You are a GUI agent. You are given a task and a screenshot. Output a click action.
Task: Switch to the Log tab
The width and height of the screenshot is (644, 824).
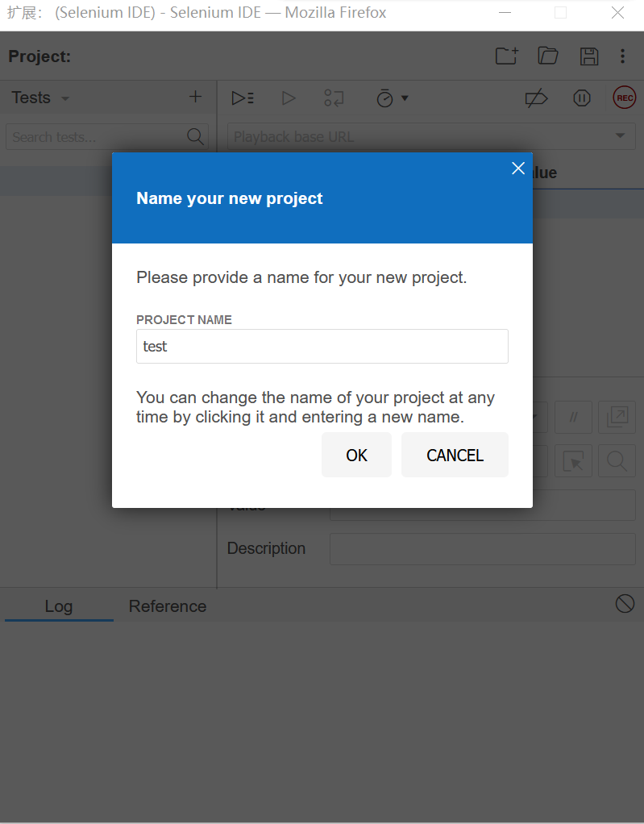point(59,606)
